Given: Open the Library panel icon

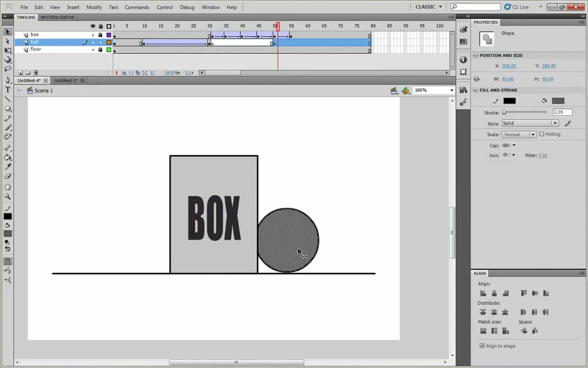Looking at the screenshot, I should 463,90.
